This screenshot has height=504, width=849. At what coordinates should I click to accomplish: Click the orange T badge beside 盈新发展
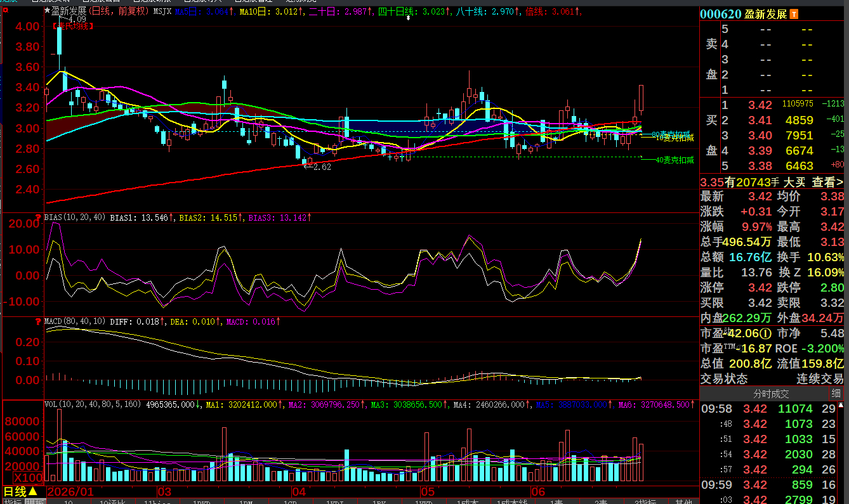pos(794,14)
